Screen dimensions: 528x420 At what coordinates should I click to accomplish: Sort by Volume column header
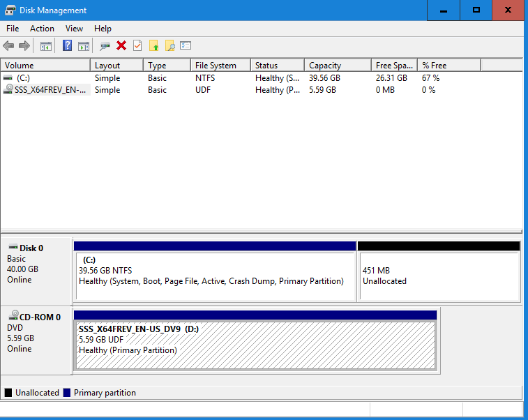[x=45, y=66]
